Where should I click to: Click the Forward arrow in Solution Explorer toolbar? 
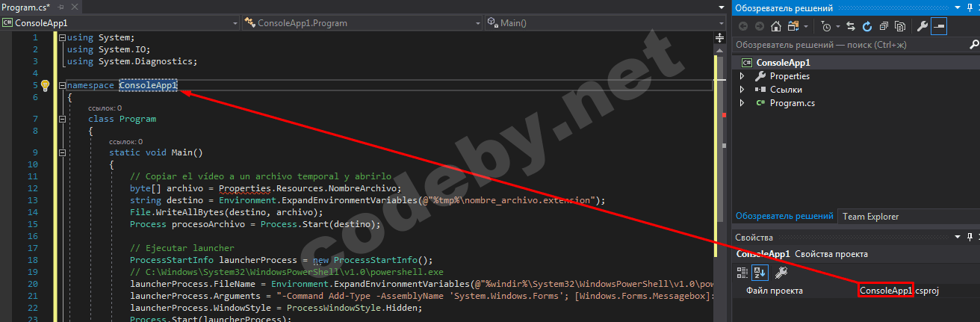coord(760,26)
